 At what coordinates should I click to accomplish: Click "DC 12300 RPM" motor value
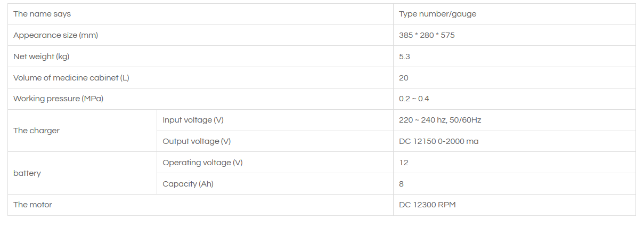[427, 205]
